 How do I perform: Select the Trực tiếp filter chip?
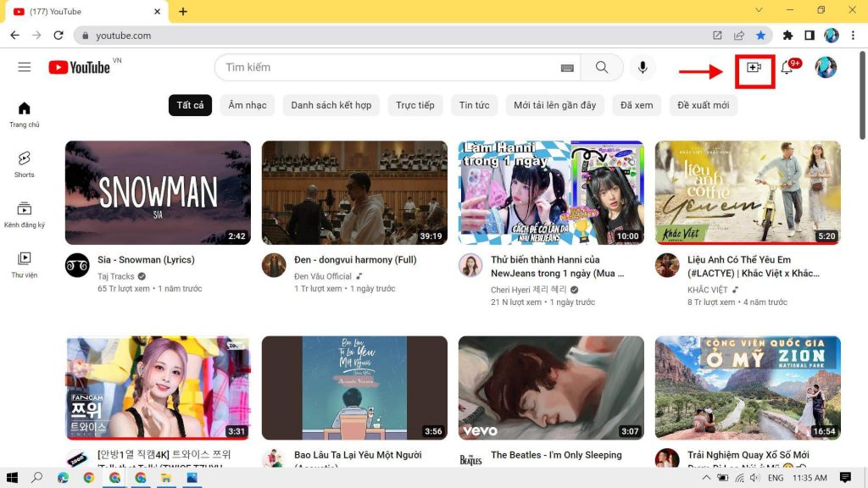pyautogui.click(x=415, y=105)
